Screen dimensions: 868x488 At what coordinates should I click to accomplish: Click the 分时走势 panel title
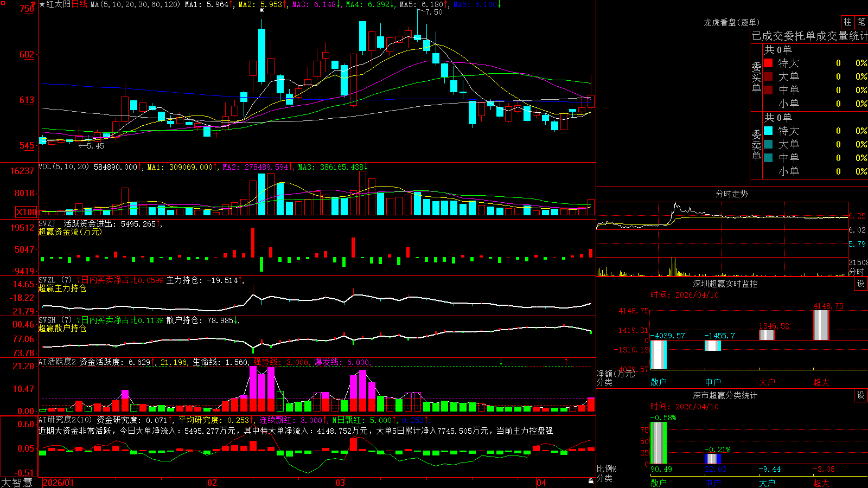tap(731, 194)
